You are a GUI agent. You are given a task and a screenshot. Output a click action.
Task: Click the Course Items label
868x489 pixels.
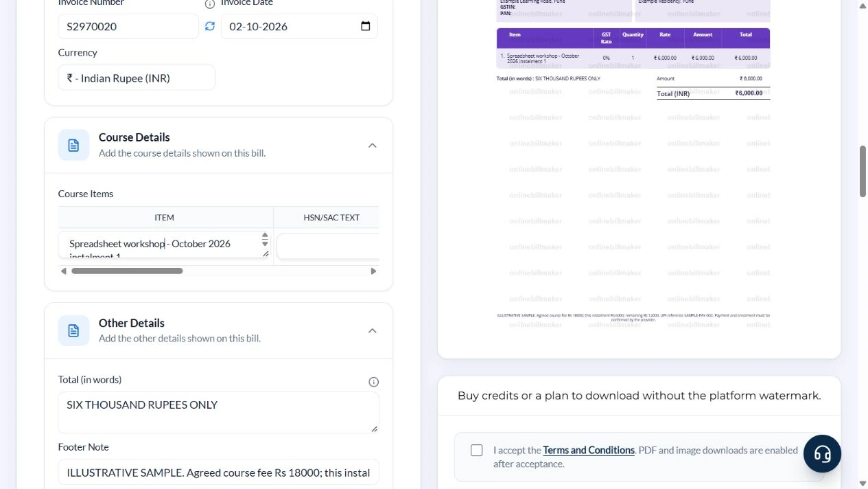[x=86, y=194]
